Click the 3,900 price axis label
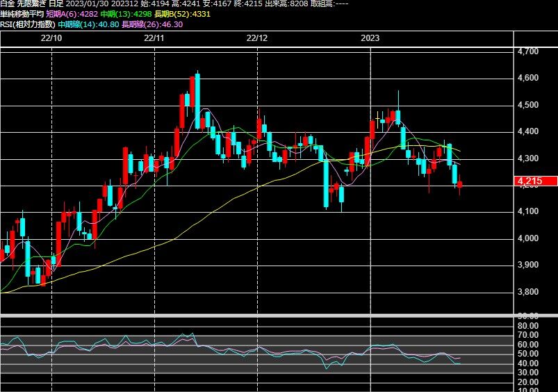The image size is (558, 392). point(528,265)
